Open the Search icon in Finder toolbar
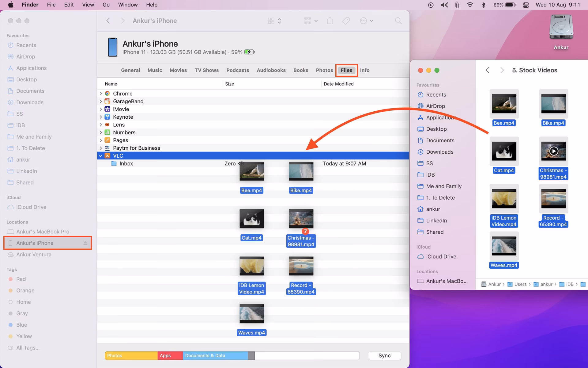Viewport: 588px width, 368px height. point(398,21)
